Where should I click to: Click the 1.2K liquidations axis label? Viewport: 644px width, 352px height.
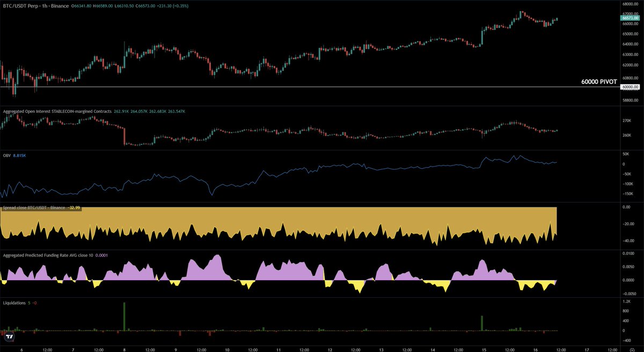click(x=626, y=301)
